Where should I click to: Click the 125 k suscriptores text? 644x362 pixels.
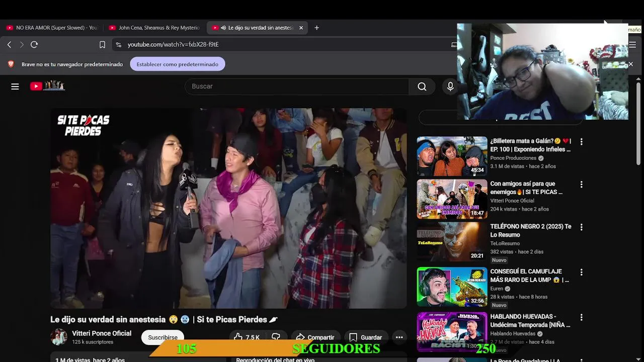tap(93, 342)
